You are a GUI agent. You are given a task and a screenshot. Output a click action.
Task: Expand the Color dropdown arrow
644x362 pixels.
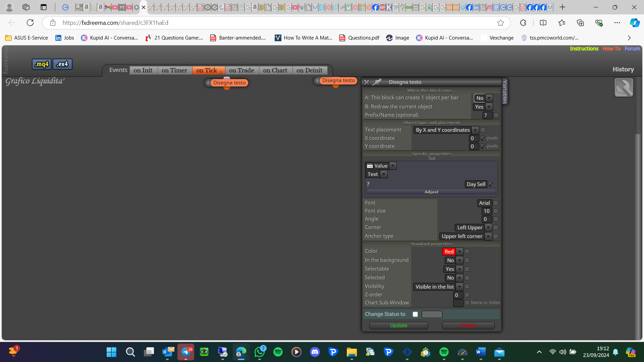(460, 251)
